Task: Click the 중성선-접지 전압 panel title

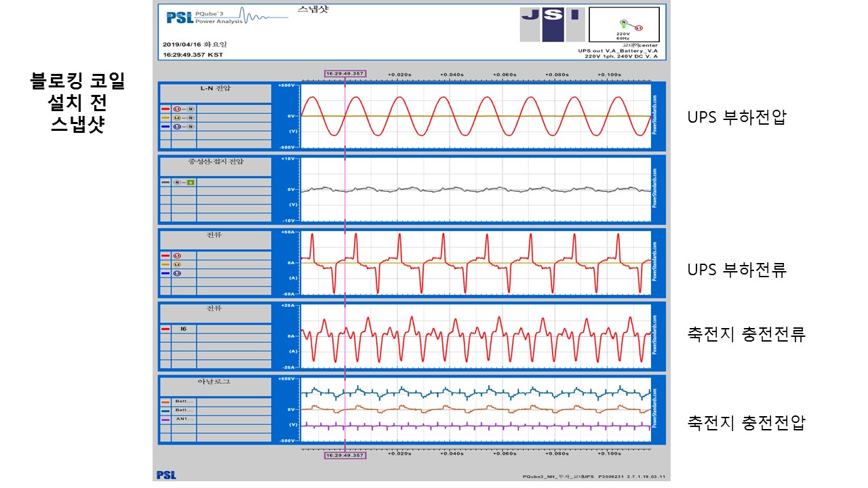Action: click(215, 162)
